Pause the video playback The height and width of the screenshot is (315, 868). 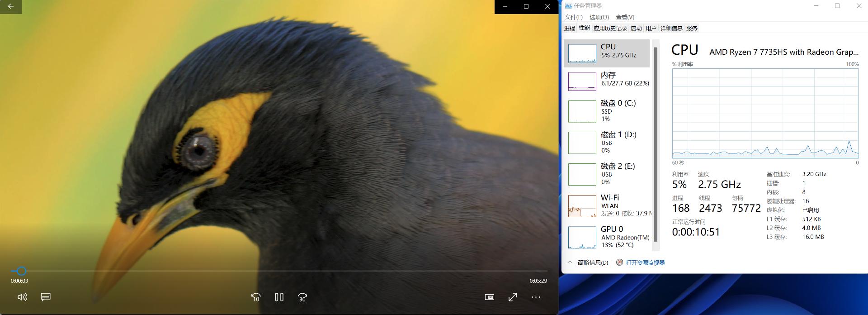[279, 297]
